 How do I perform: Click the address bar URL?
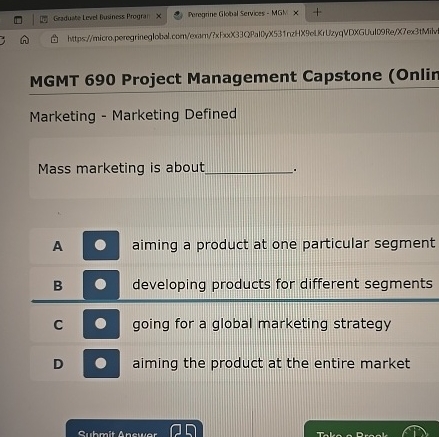point(253,35)
